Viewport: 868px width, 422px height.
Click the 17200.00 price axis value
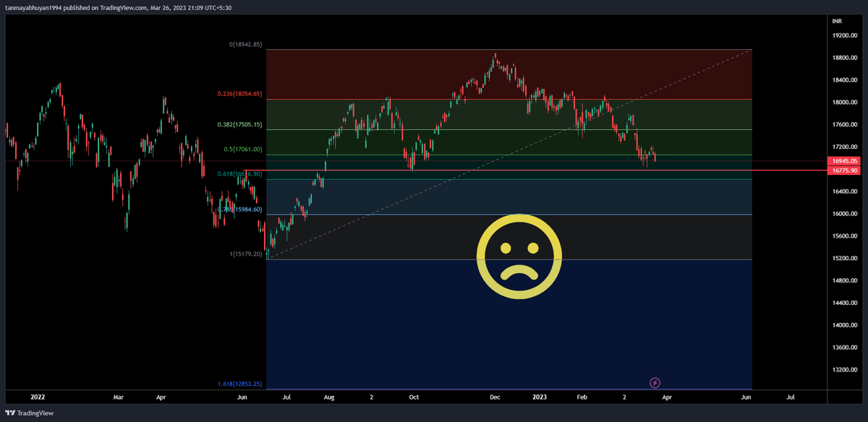(x=844, y=147)
